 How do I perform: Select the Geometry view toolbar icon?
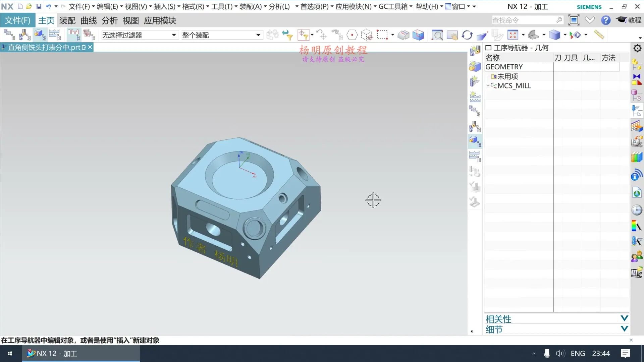40,35
